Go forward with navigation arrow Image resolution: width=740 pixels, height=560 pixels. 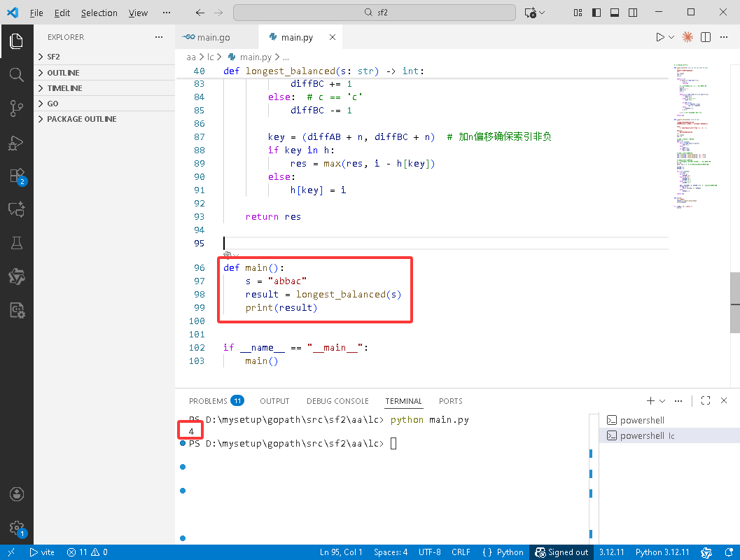pyautogui.click(x=218, y=13)
